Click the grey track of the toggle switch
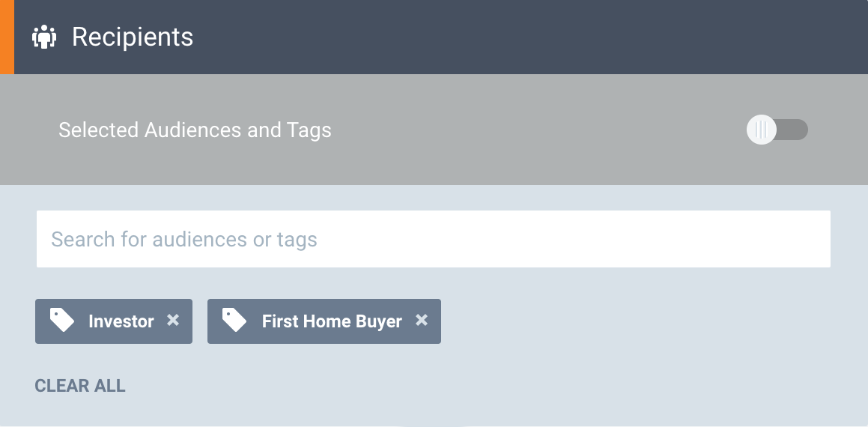The height and width of the screenshot is (427, 868). pyautogui.click(x=792, y=130)
